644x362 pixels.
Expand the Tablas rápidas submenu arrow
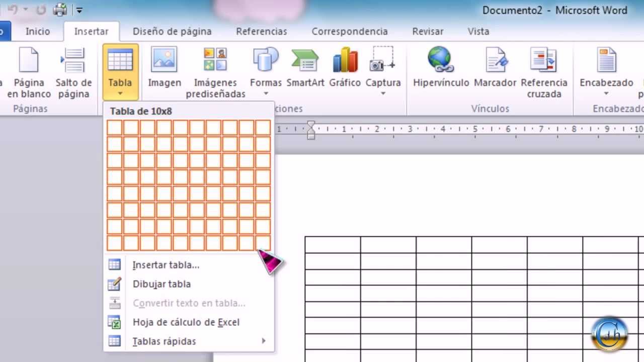[x=263, y=341]
